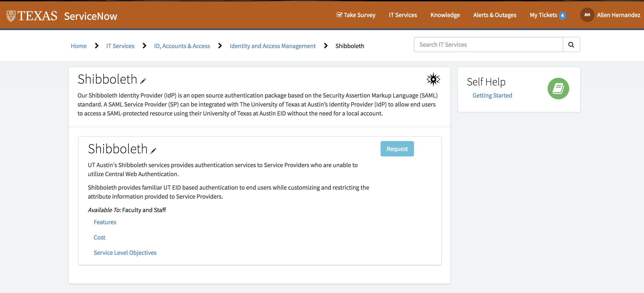Go to Identity and Access Management breadcrumb
This screenshot has width=644, height=293.
tap(273, 46)
